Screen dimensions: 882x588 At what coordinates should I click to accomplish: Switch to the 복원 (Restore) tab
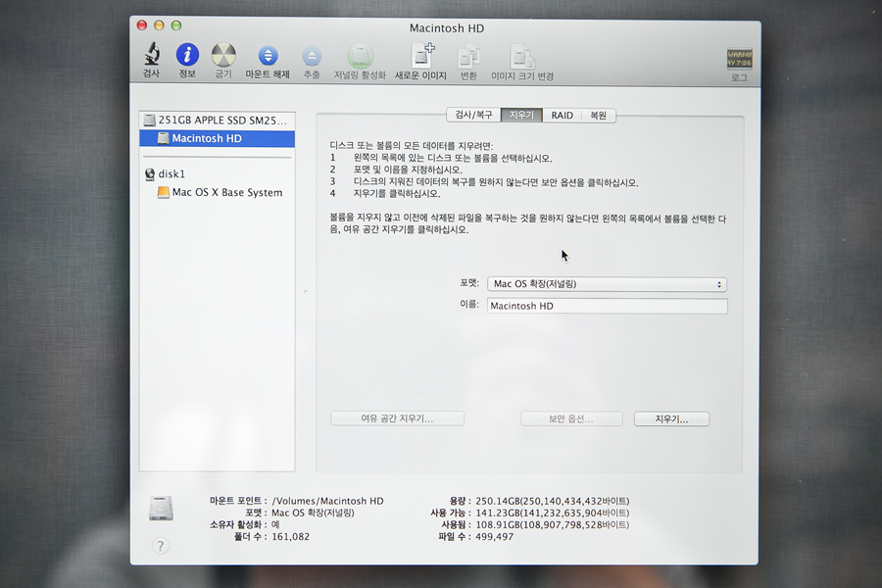(599, 115)
